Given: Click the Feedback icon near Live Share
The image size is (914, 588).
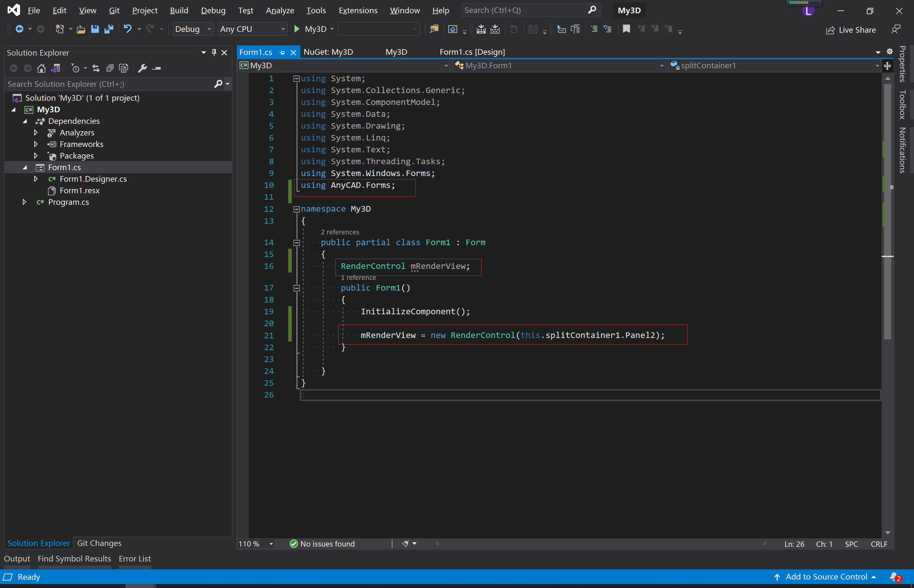Looking at the screenshot, I should click(896, 29).
